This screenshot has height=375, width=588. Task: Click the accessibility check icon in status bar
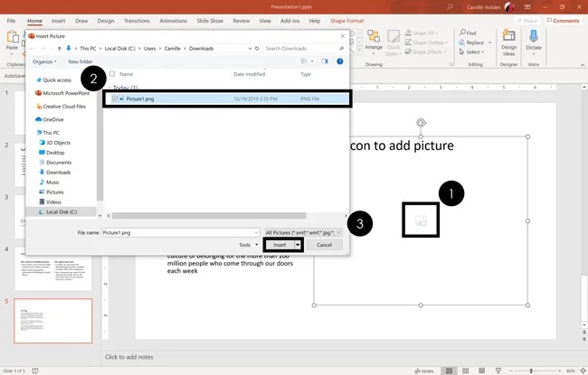point(35,370)
